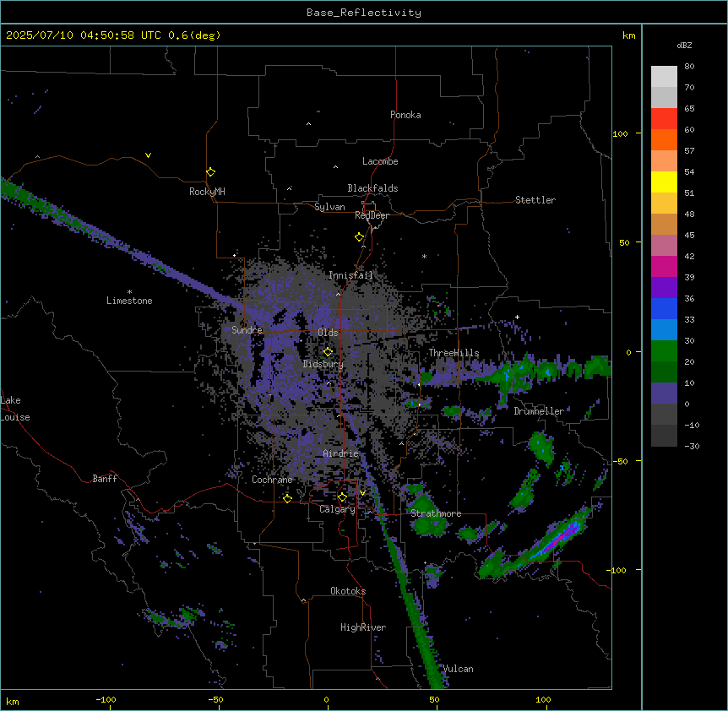
Task: Select the magenta swatch between 42 and 39 dBZ
Action: 664,266
